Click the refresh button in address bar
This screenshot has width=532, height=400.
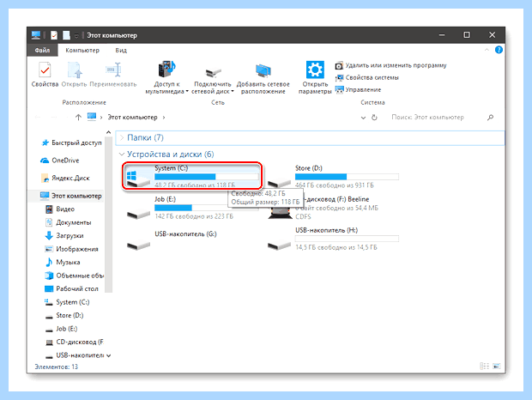(x=374, y=118)
